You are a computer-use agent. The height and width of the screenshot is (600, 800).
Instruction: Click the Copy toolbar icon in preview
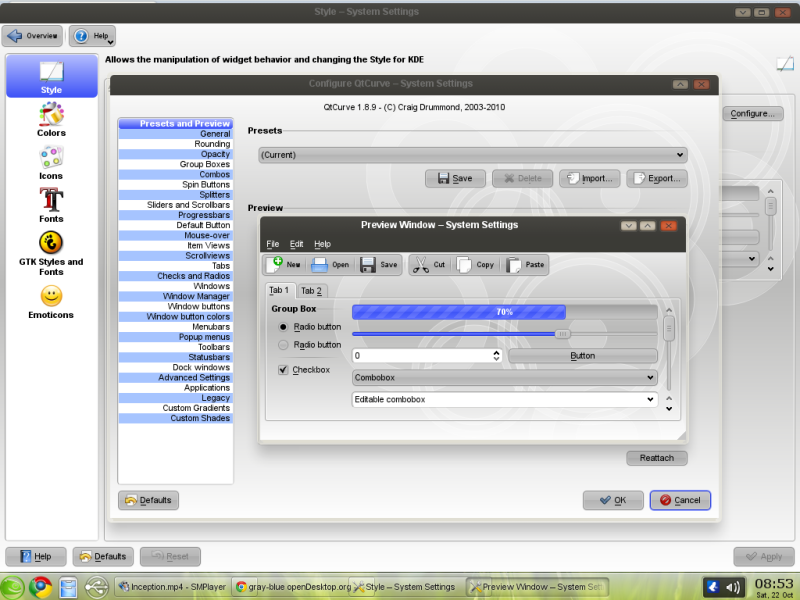475,265
